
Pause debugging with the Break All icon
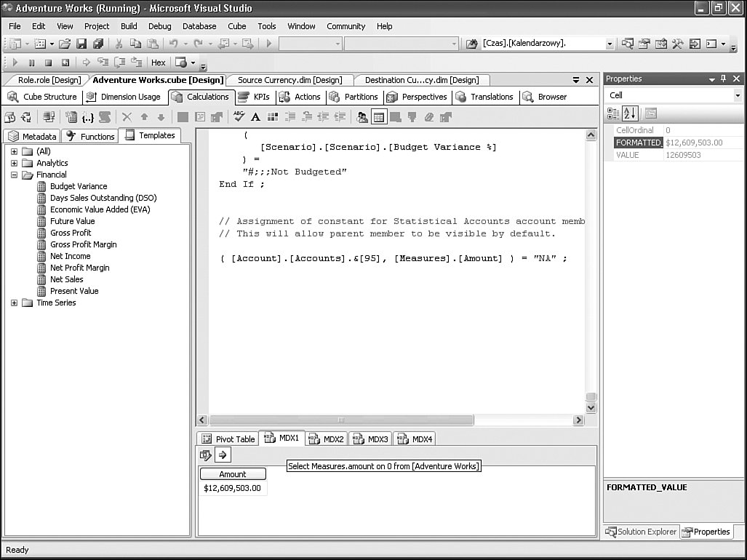click(31, 63)
